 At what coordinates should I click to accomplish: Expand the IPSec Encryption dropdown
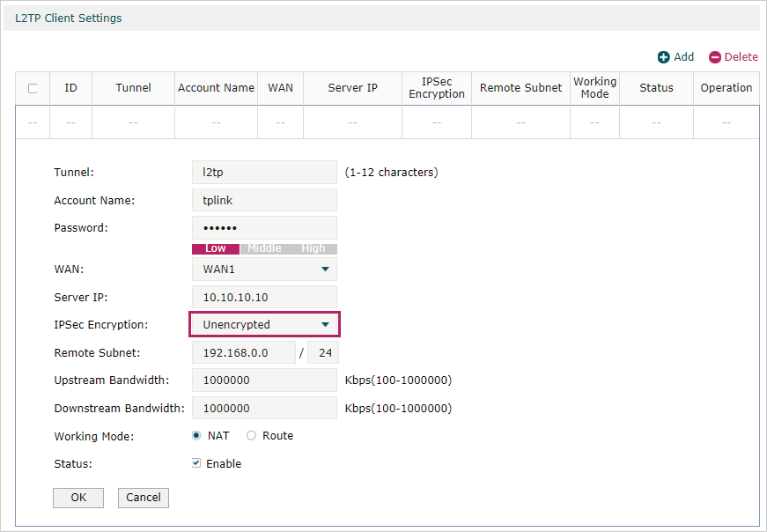pyautogui.click(x=264, y=325)
